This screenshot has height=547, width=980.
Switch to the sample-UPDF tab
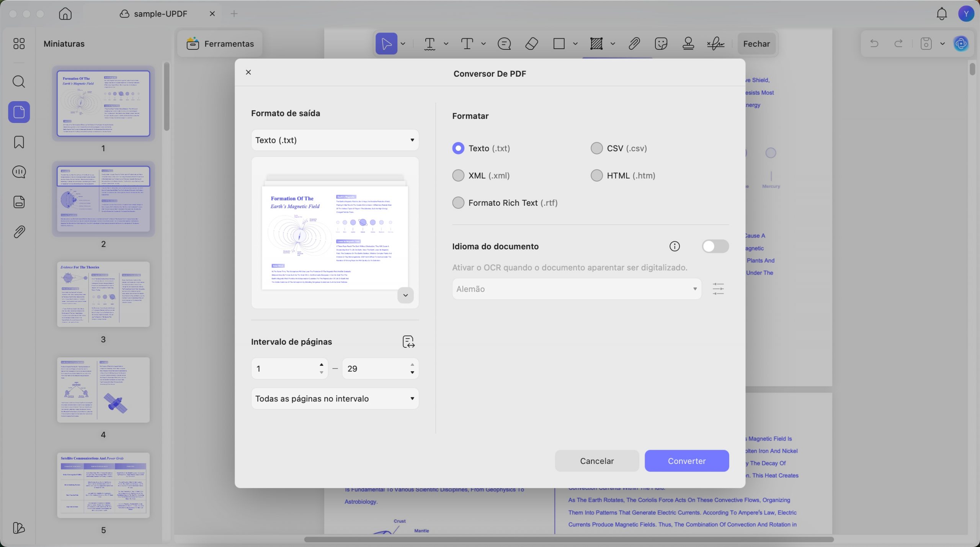click(x=161, y=14)
